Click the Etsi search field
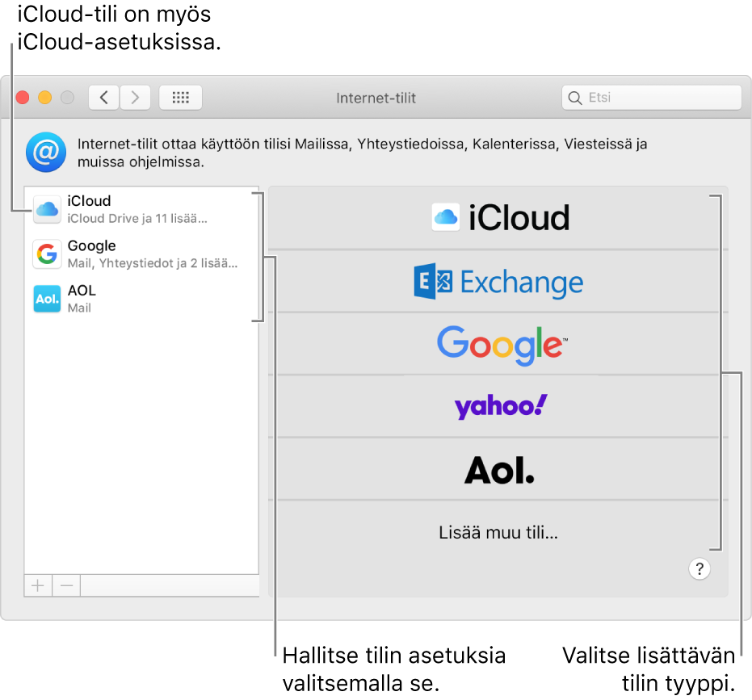The width and height of the screenshot is (752, 700). tap(651, 98)
